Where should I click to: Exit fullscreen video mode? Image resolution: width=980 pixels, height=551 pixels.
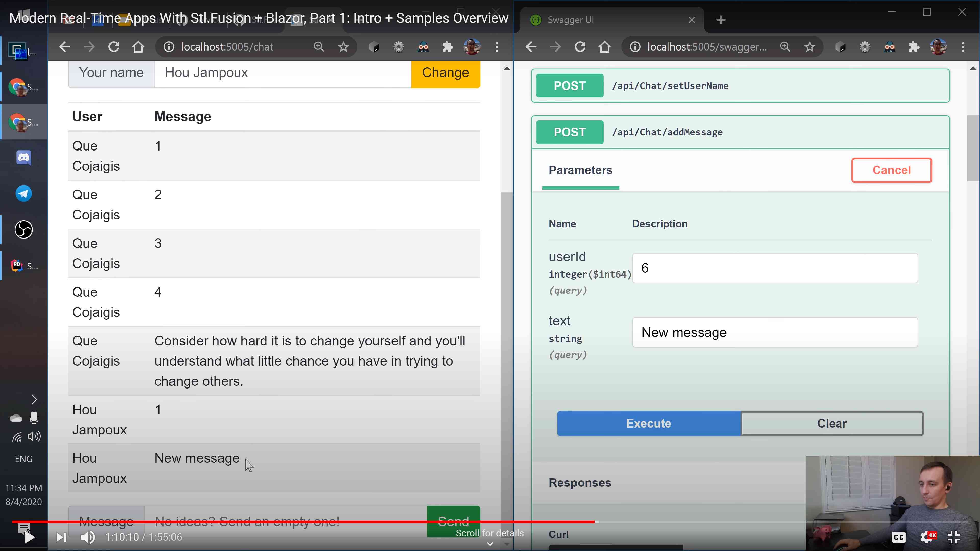pos(954,537)
